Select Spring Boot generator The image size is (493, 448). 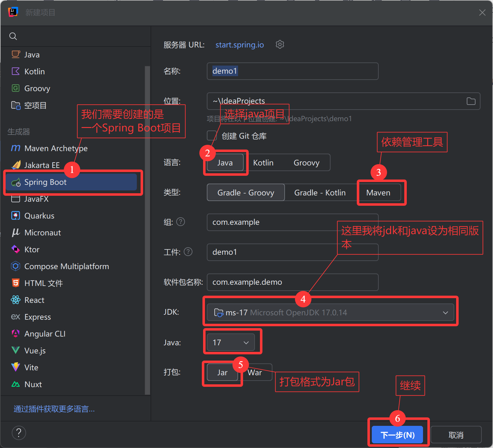click(x=71, y=182)
